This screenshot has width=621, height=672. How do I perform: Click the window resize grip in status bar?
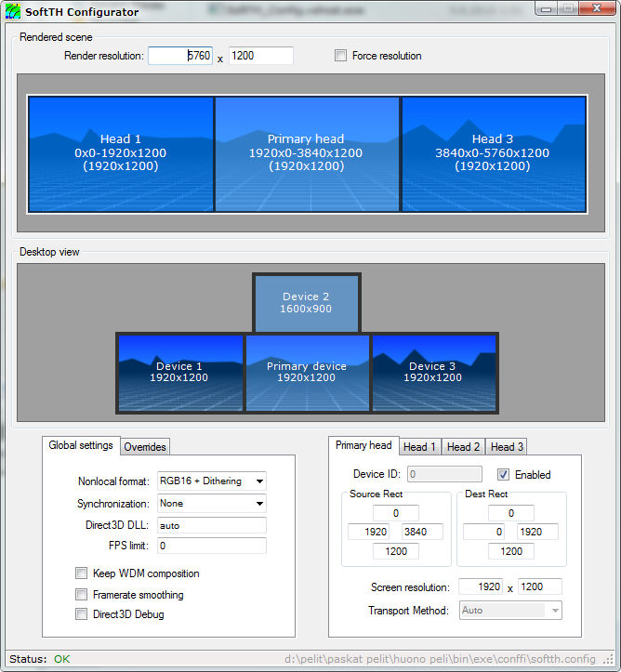tap(609, 660)
